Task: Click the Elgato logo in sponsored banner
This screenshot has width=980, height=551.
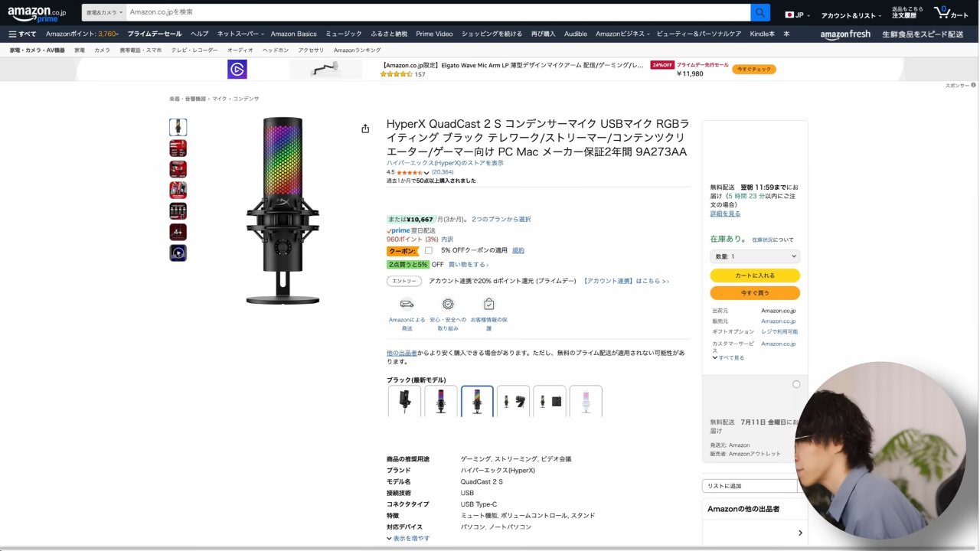Action: pos(237,70)
